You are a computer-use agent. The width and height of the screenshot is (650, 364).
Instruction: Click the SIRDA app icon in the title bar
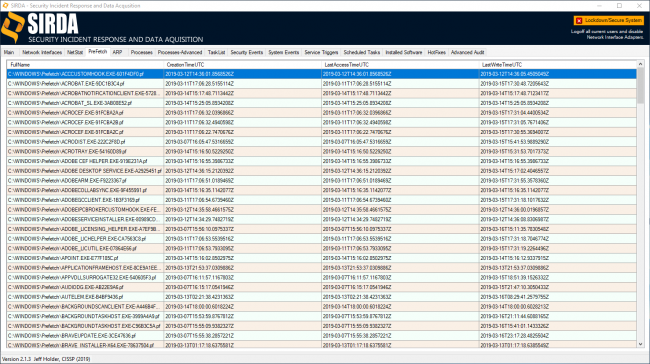[5, 5]
